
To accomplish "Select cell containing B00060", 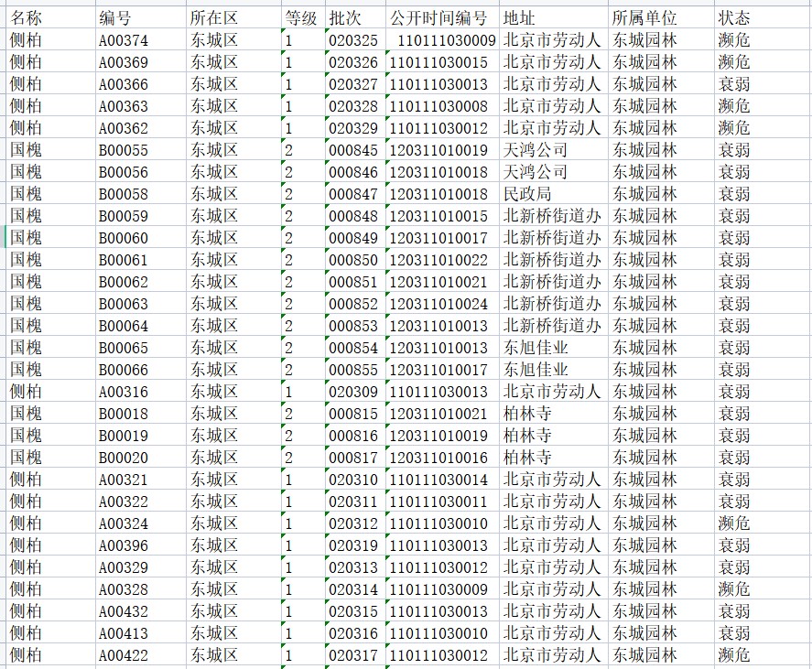I will (x=124, y=238).
